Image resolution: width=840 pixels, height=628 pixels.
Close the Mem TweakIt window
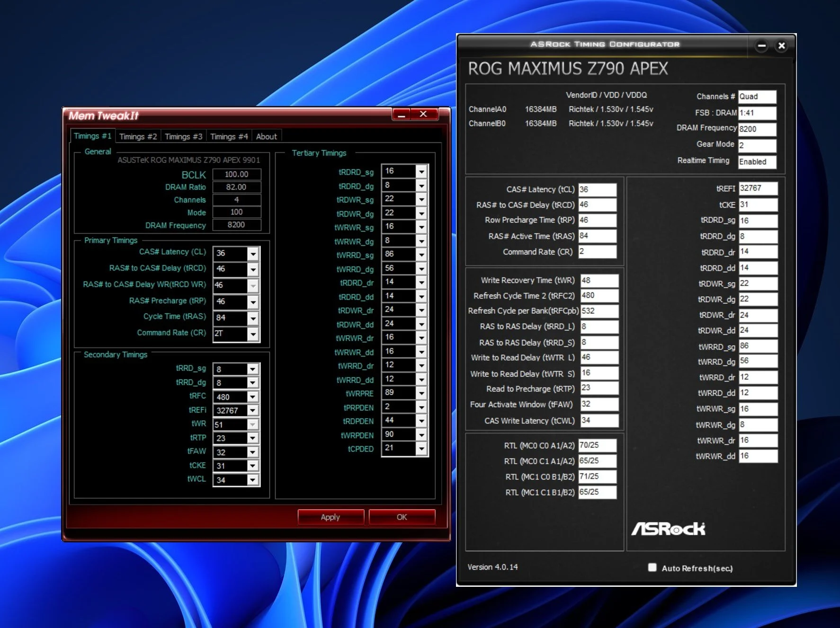click(423, 115)
